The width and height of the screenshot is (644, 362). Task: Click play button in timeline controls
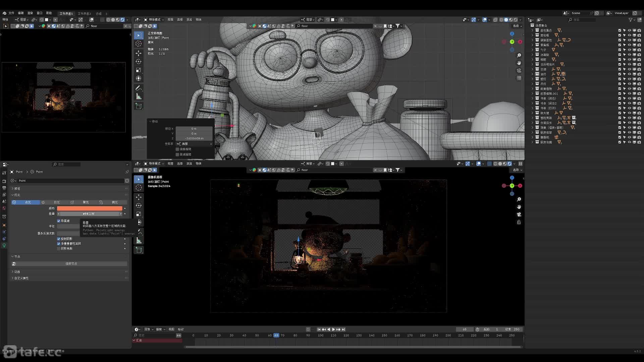click(333, 329)
